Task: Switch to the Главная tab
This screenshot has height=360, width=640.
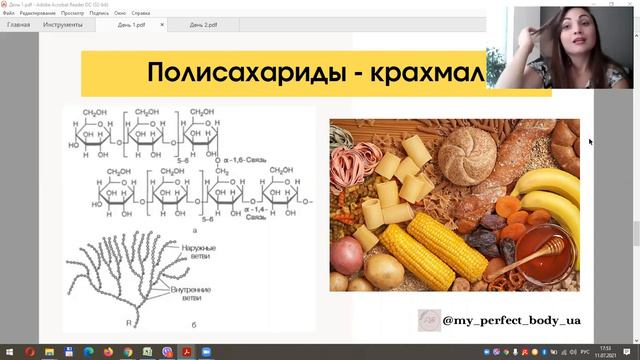Action: [x=19, y=25]
